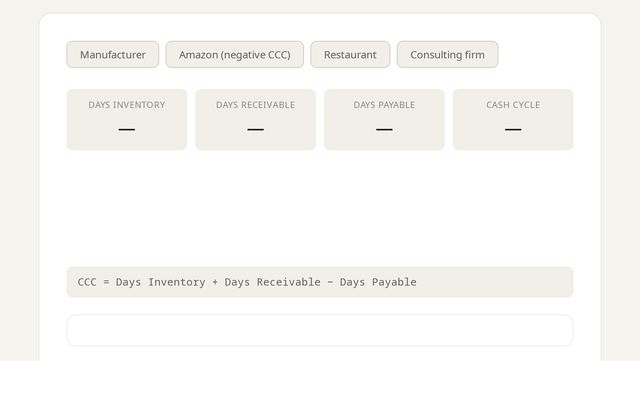Screen dimensions: 640x400
Task: Click the Days Receivable card
Action: point(255,119)
